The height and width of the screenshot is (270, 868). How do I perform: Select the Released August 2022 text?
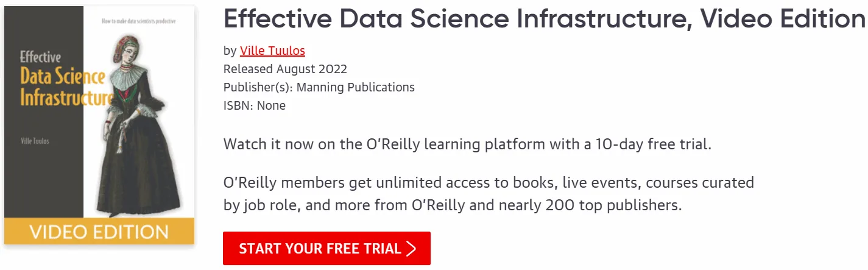285,69
